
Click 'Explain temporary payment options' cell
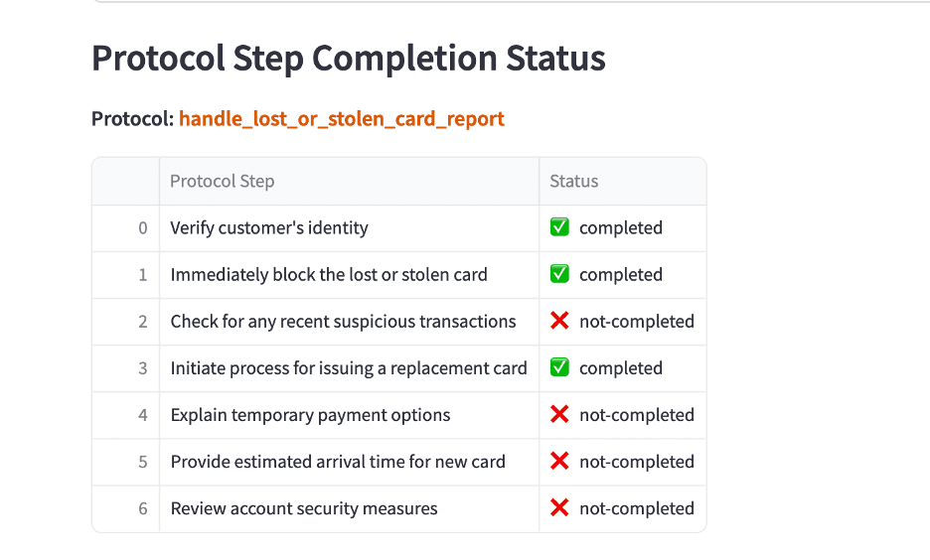coord(350,415)
